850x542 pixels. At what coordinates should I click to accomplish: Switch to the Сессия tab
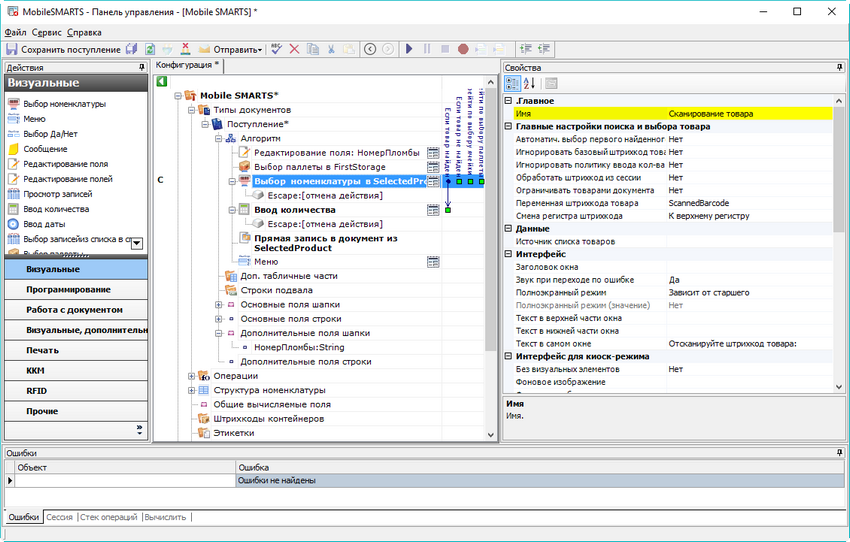coord(59,517)
